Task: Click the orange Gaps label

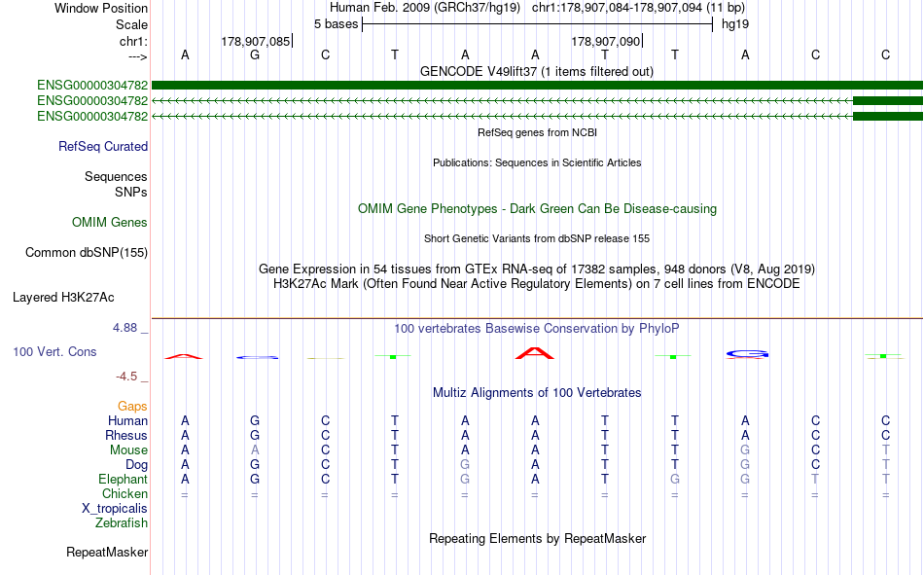Action: [x=132, y=406]
